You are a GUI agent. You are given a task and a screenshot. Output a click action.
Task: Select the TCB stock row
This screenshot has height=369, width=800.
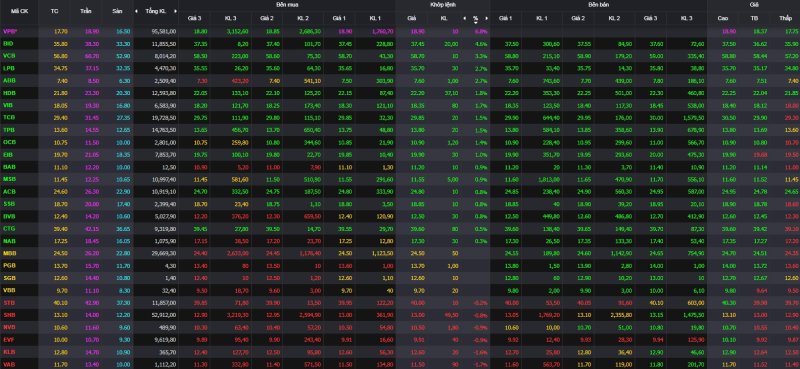click(x=400, y=117)
